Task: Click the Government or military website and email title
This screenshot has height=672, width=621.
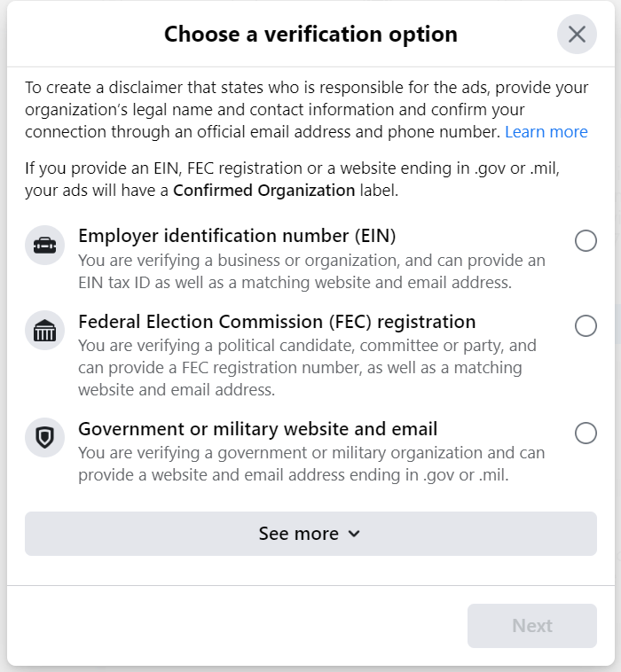Action: [257, 429]
